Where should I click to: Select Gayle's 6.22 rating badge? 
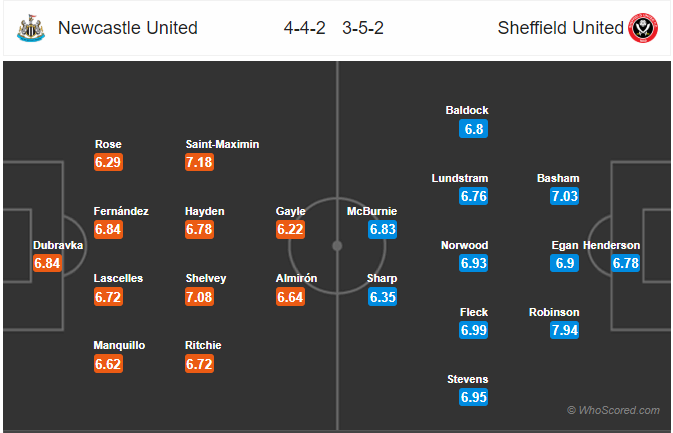pyautogui.click(x=291, y=230)
